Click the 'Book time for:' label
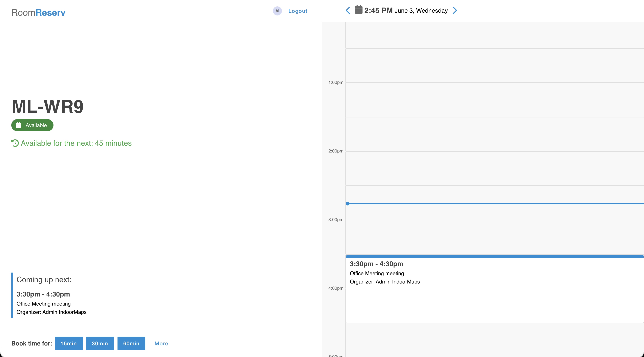 point(32,343)
